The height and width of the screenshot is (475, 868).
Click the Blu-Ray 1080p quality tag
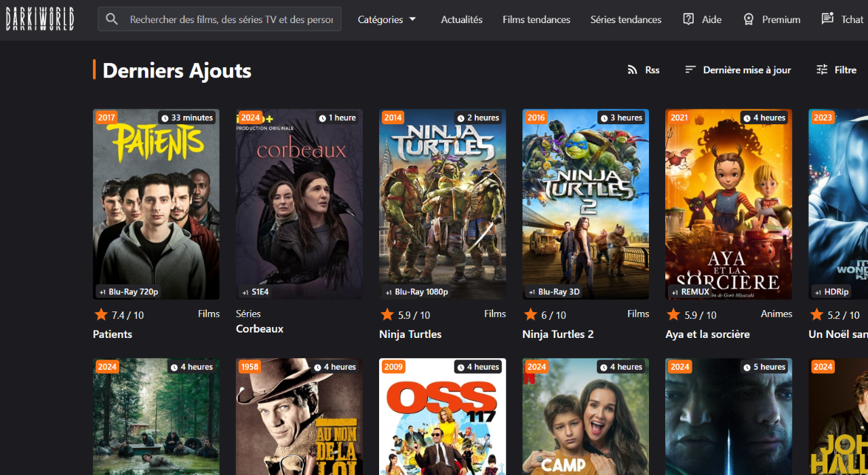click(417, 292)
